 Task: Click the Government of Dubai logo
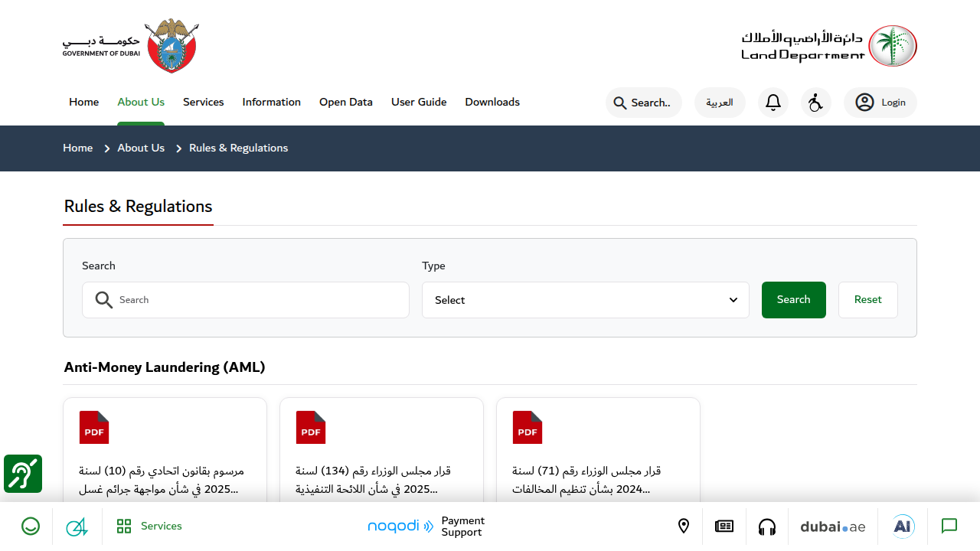pos(131,46)
